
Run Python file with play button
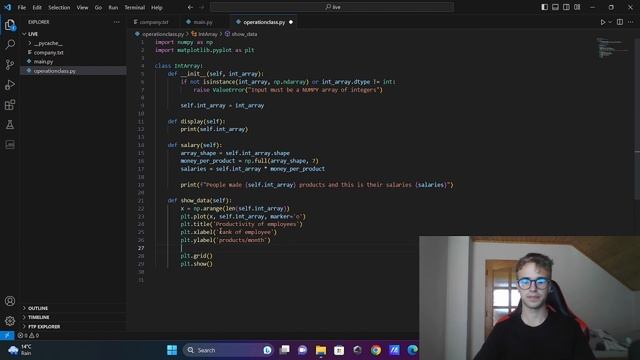pyautogui.click(x=602, y=22)
